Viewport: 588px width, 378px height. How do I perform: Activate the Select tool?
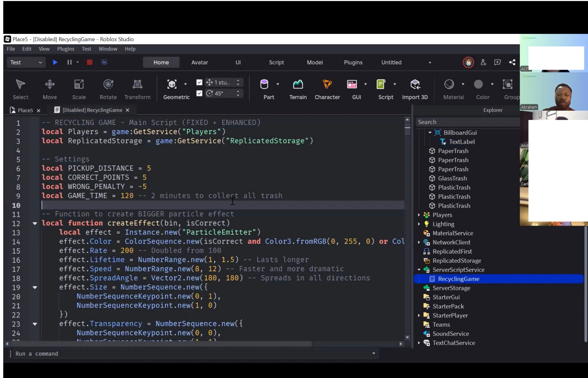click(x=21, y=89)
